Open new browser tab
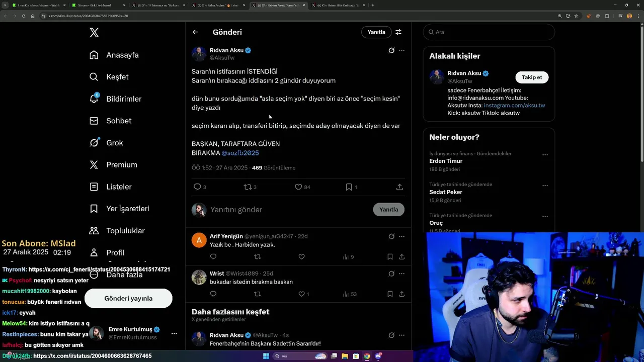Image resolution: width=644 pixels, height=362 pixels. coord(373,5)
